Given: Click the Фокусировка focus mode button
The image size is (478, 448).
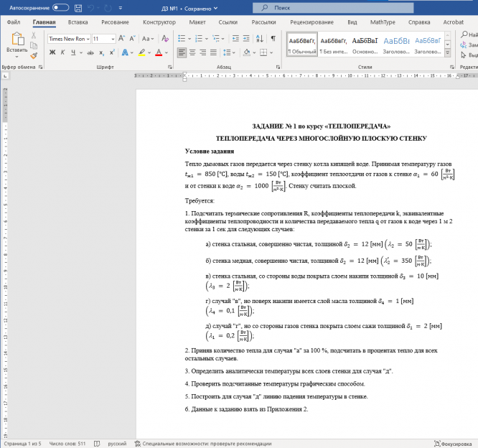Looking at the screenshot, I should coord(453,444).
